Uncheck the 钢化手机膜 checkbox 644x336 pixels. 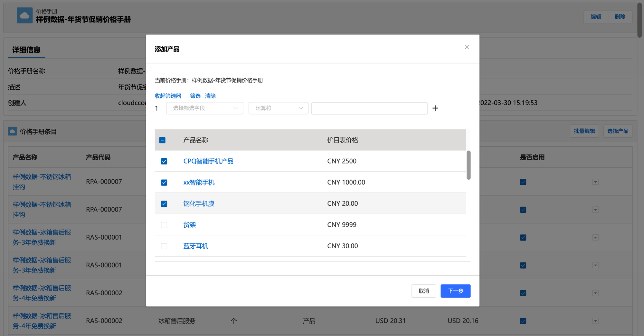(164, 204)
